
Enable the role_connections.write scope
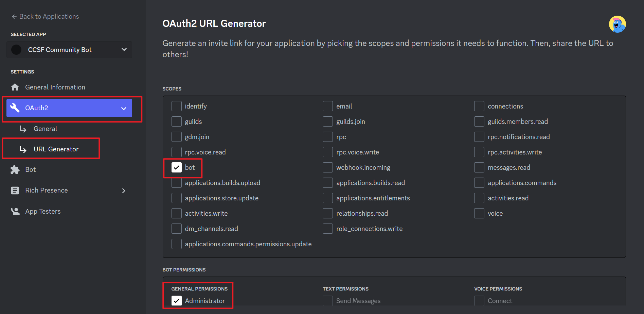click(x=328, y=229)
